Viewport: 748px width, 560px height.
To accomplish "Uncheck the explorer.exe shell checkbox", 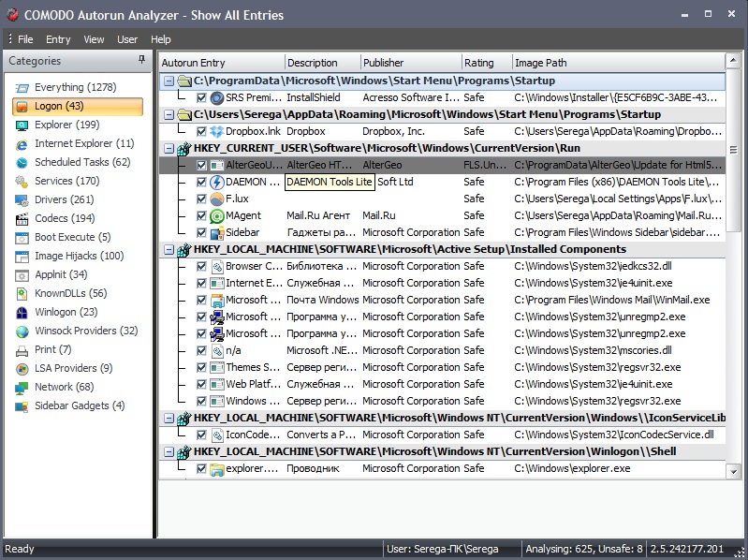I will [x=201, y=469].
